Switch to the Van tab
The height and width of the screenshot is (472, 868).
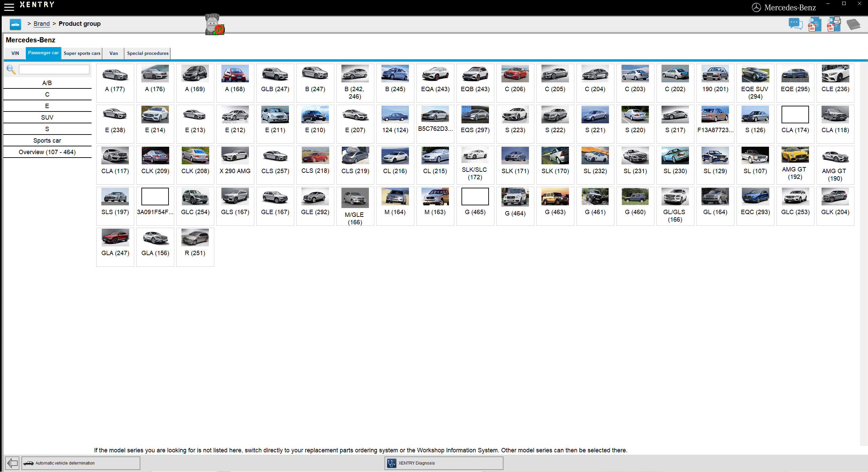click(x=114, y=53)
